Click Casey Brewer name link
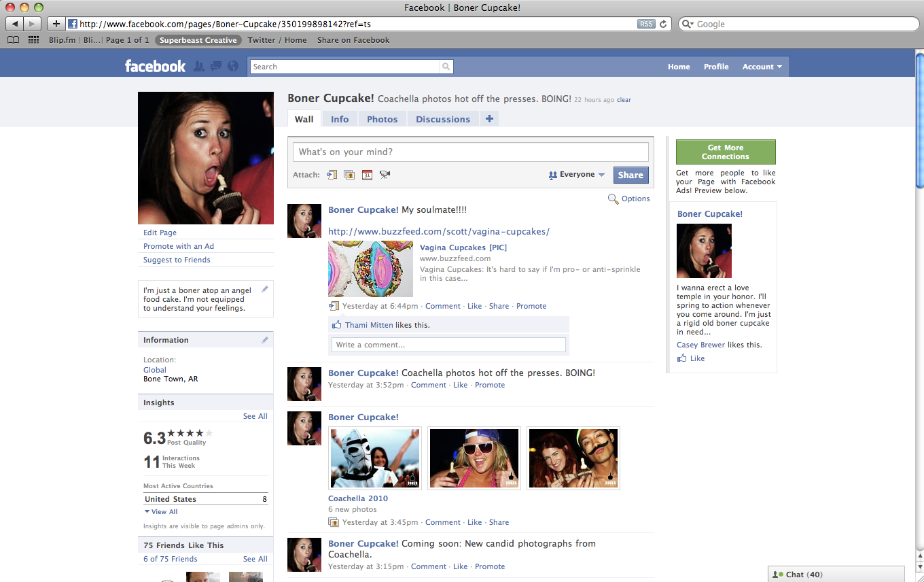Screen dimensions: 924x582 click(x=701, y=345)
